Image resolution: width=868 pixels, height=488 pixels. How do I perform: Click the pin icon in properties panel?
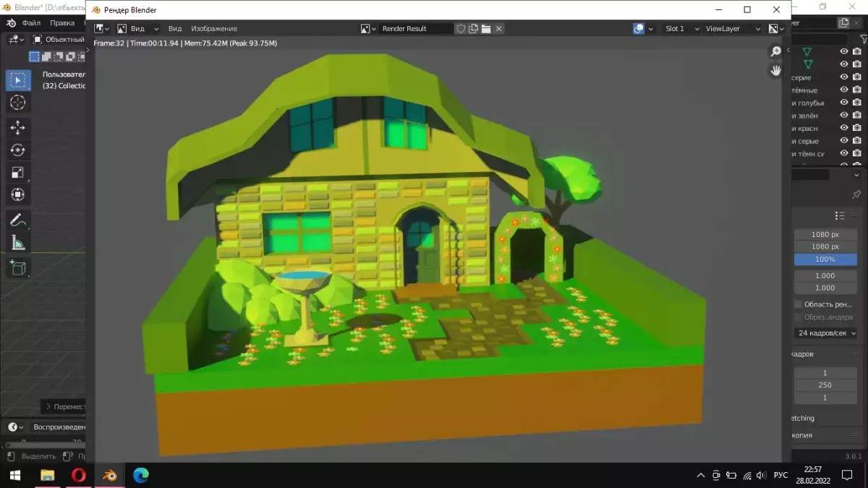pyautogui.click(x=856, y=194)
